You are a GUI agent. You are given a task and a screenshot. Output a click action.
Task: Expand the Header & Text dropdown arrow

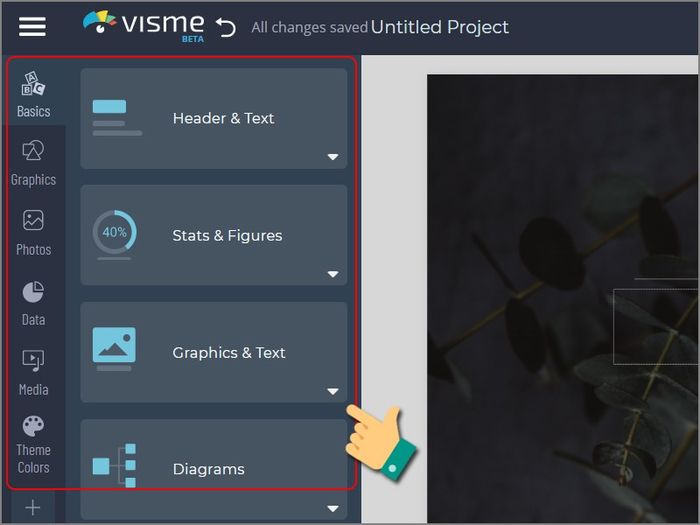(333, 157)
